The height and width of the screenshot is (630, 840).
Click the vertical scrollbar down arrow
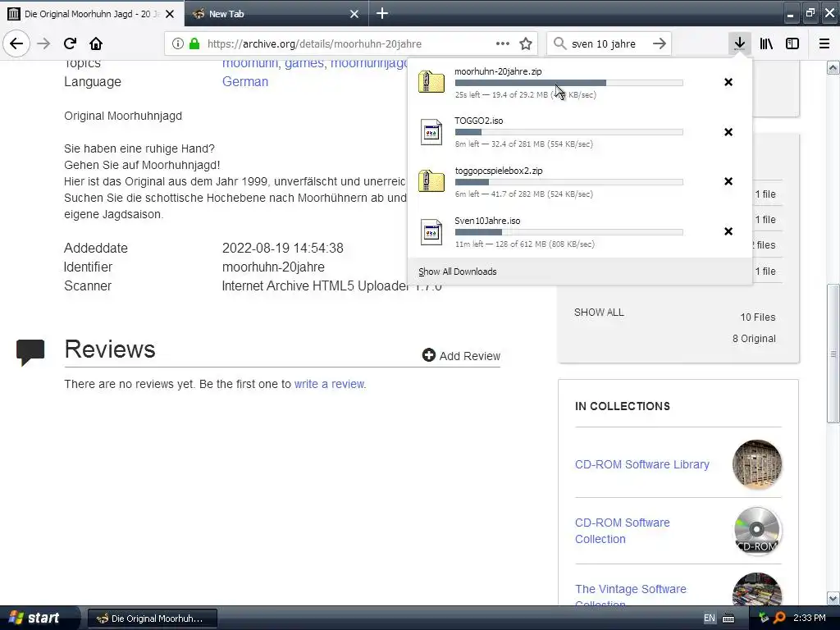[x=833, y=598]
